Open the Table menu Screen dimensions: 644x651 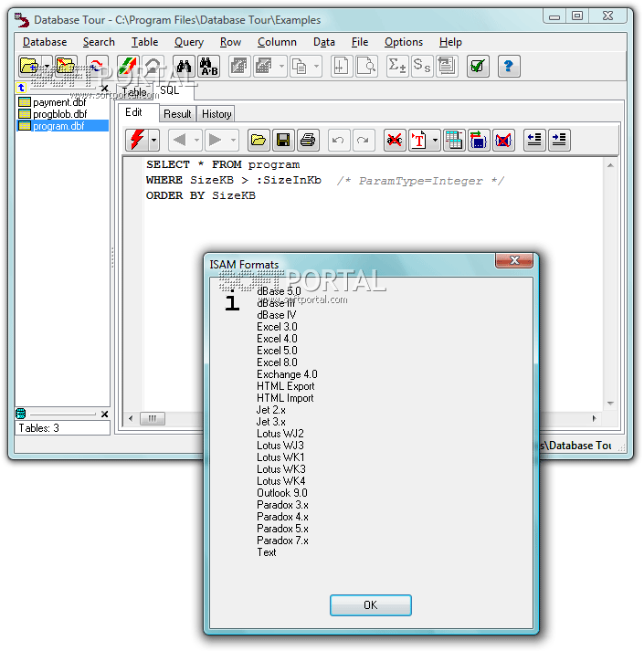144,42
